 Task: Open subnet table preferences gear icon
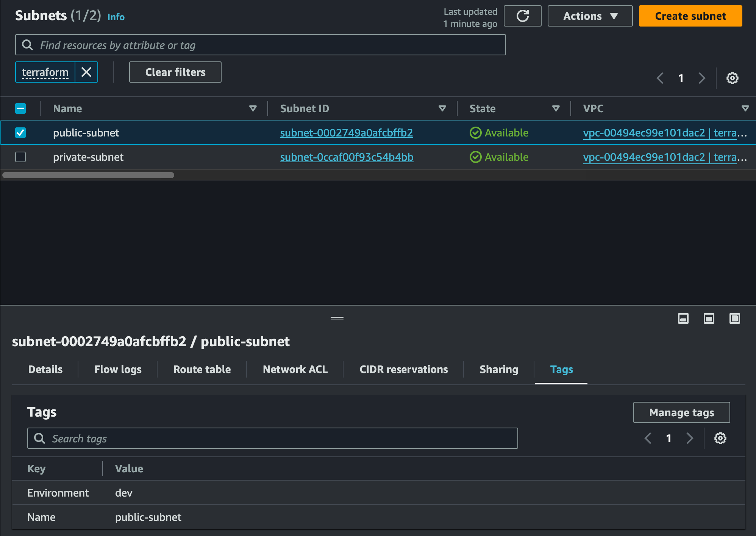point(732,78)
